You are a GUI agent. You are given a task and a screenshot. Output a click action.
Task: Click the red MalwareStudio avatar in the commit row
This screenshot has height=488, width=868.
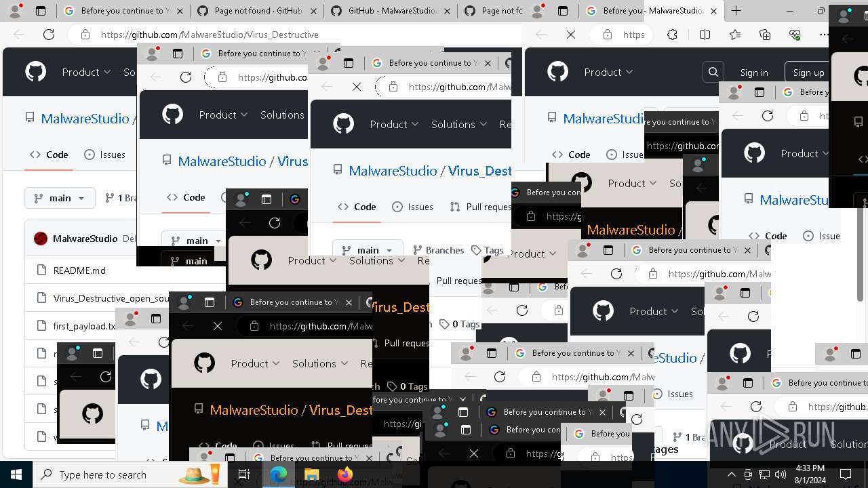(41, 239)
